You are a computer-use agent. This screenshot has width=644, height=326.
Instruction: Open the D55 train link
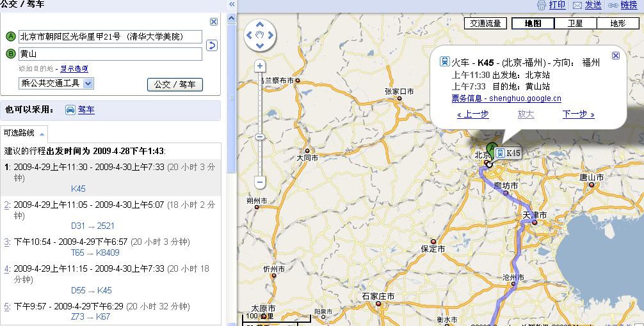pyautogui.click(x=78, y=290)
